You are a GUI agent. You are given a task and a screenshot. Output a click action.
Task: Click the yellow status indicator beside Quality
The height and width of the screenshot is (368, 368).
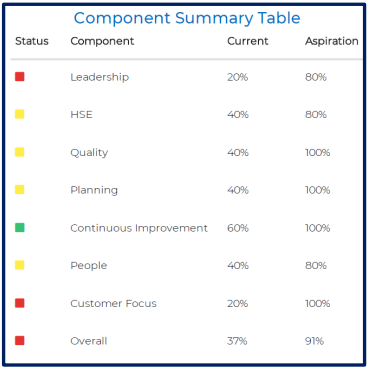20,152
